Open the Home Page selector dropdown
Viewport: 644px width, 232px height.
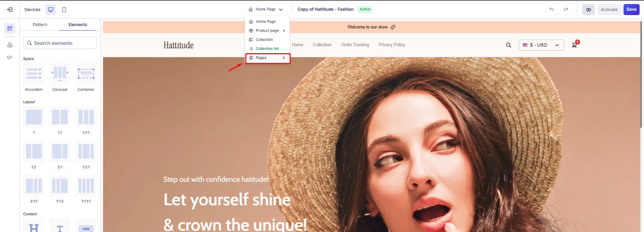266,10
